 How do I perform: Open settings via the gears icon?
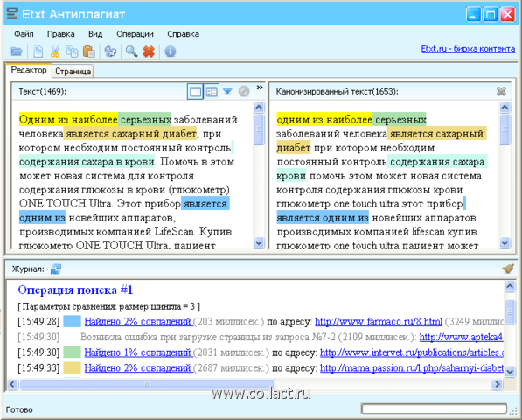click(110, 52)
